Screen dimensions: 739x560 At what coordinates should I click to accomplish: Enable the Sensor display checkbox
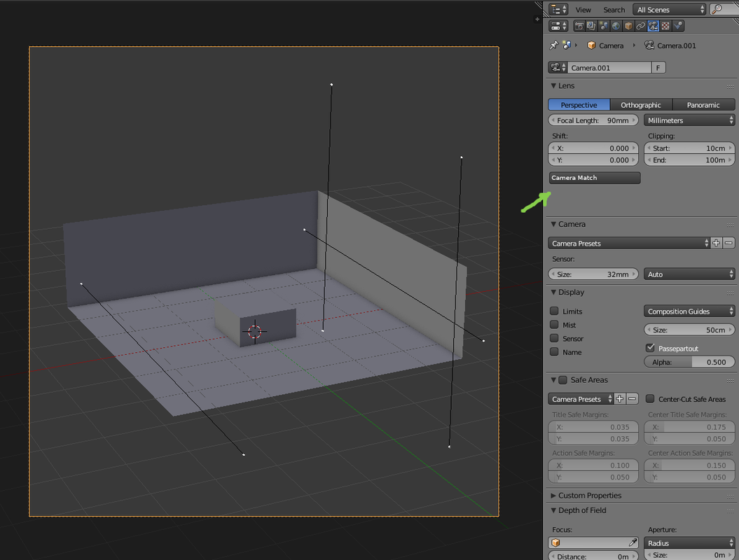click(554, 338)
